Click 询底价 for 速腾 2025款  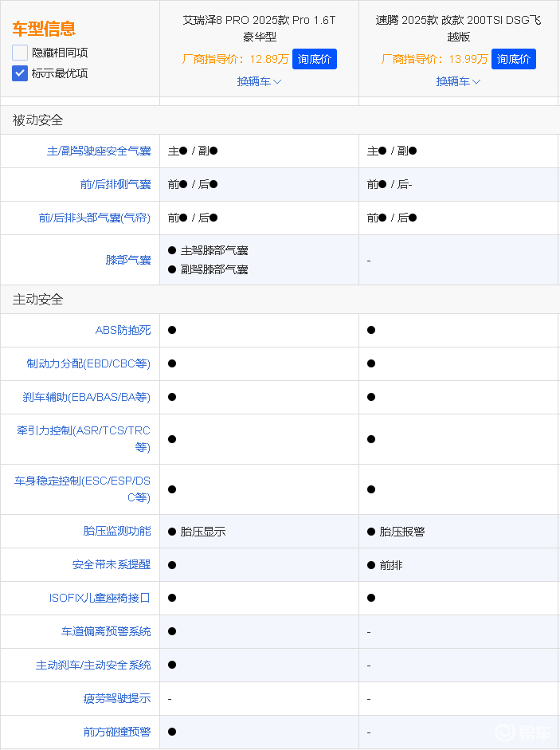[x=513, y=59]
